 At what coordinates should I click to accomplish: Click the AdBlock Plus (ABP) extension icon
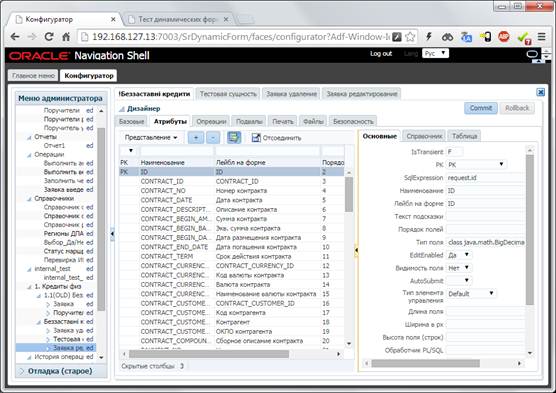click(x=504, y=37)
